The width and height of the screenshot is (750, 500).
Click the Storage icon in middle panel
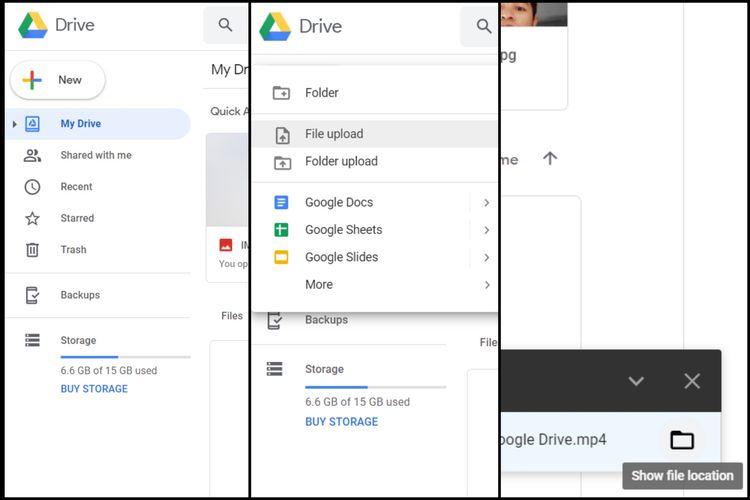coord(275,369)
